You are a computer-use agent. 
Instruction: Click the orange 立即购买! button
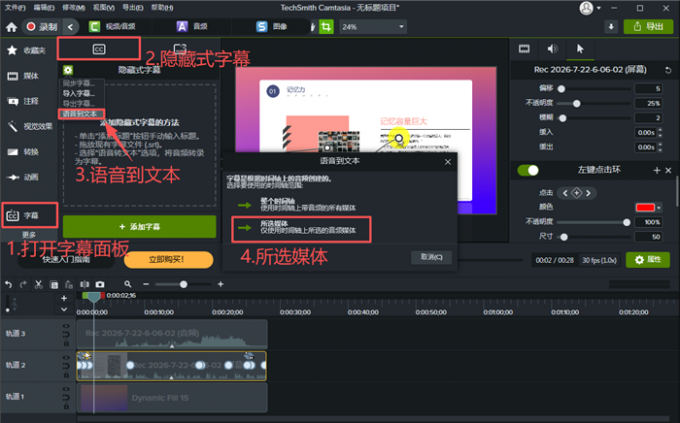click(169, 259)
